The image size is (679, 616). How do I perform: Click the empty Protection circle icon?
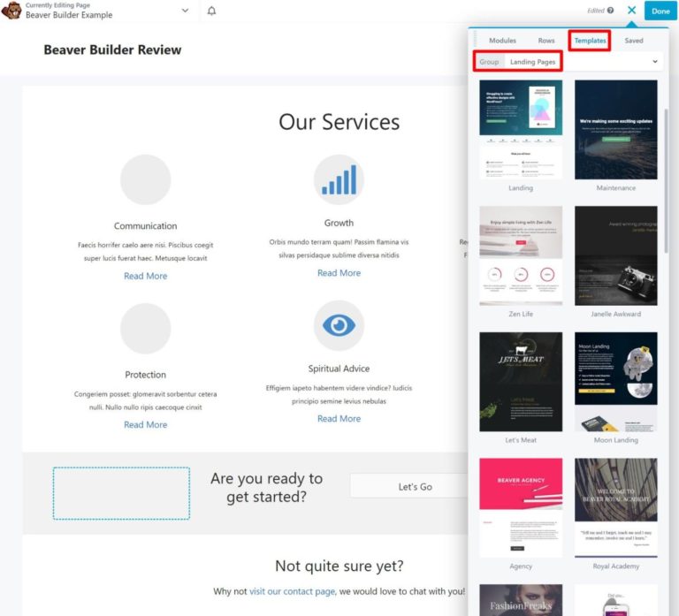[x=146, y=328]
